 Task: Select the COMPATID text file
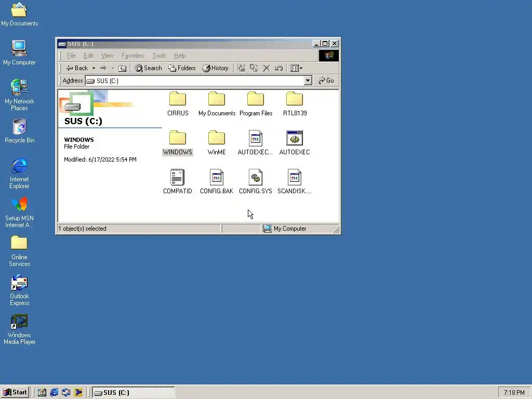178,181
